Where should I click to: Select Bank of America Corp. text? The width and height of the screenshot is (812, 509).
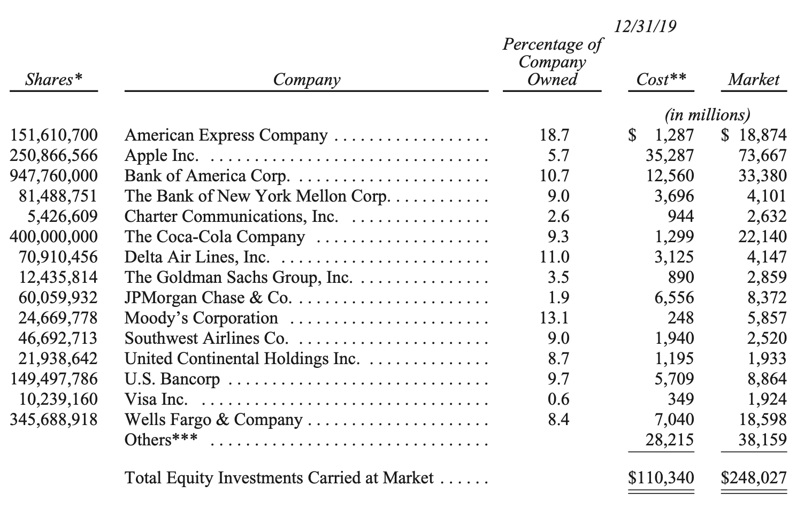click(x=208, y=176)
